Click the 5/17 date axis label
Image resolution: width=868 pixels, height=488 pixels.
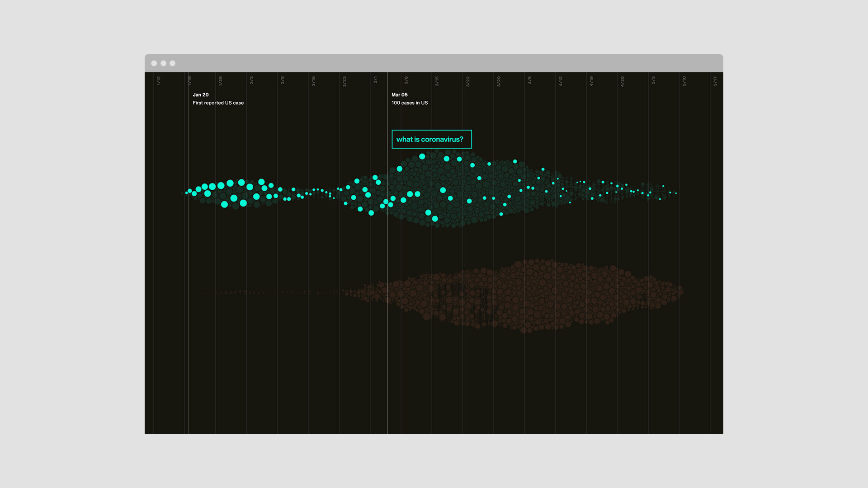[715, 81]
